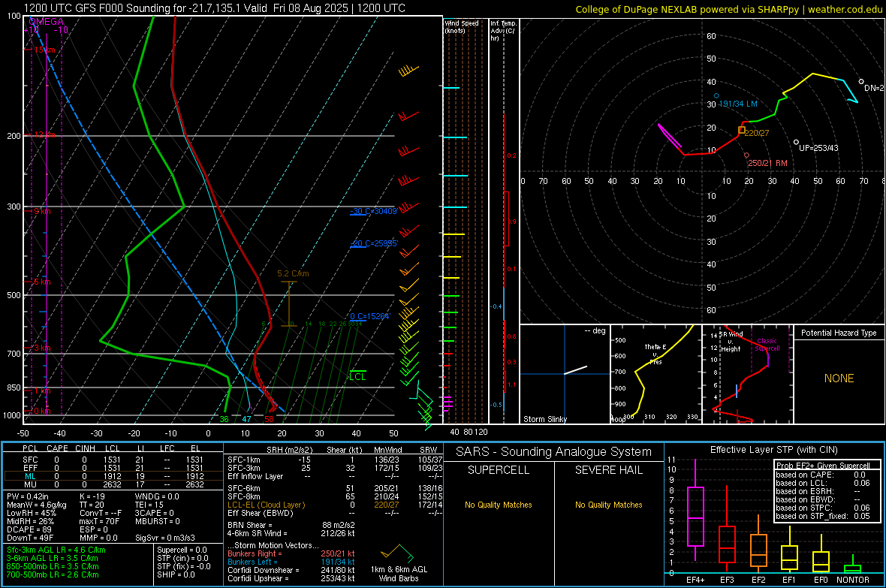Click the 12 km height marker
The height and width of the screenshot is (588, 886).
(44, 134)
